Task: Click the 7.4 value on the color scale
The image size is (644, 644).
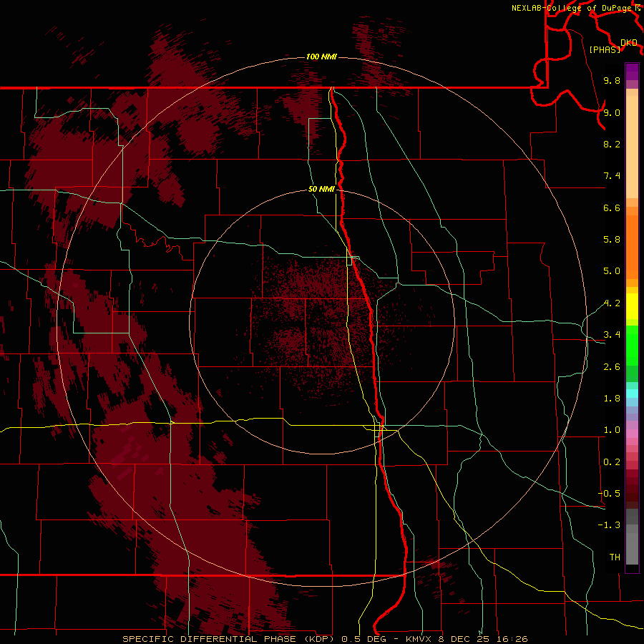Action: 612,176
